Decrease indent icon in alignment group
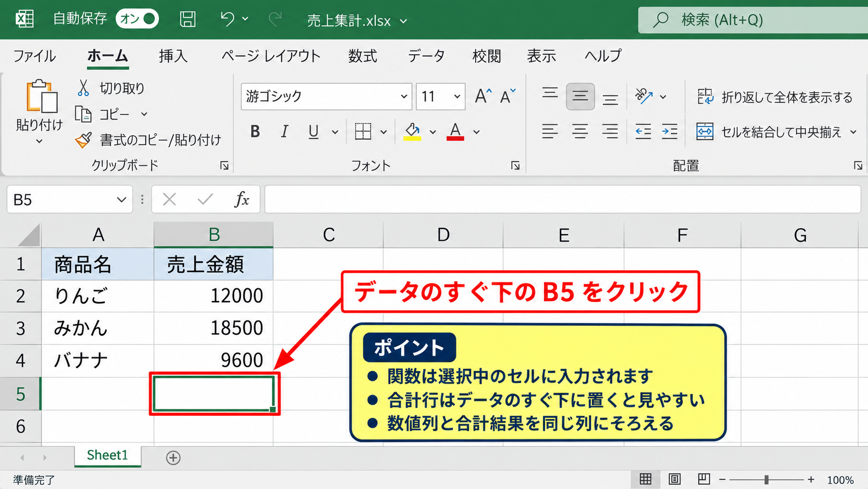868x489 pixels. point(643,131)
